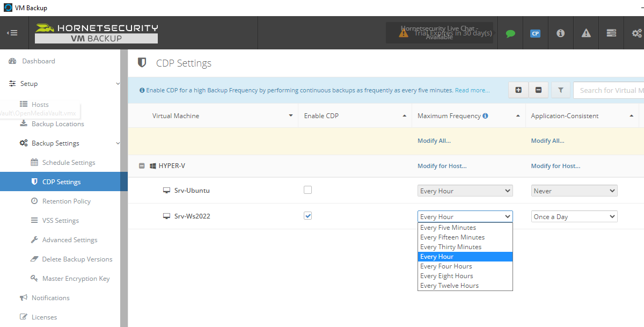Click the Srv-Ubuntu monitor icon
The height and width of the screenshot is (327, 644).
167,191
